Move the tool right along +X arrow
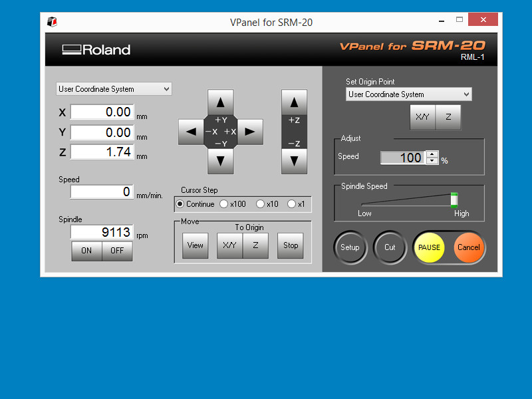Viewport: 532px width, 399px height. click(x=250, y=132)
